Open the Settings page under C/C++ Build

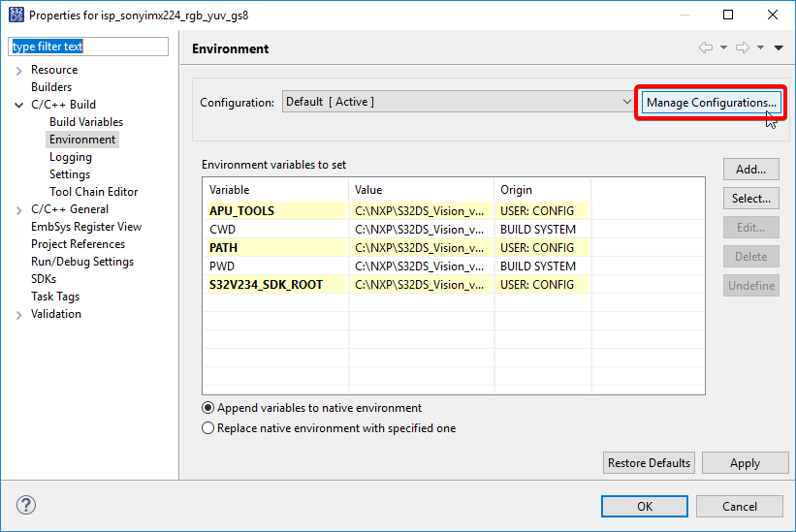pos(70,174)
